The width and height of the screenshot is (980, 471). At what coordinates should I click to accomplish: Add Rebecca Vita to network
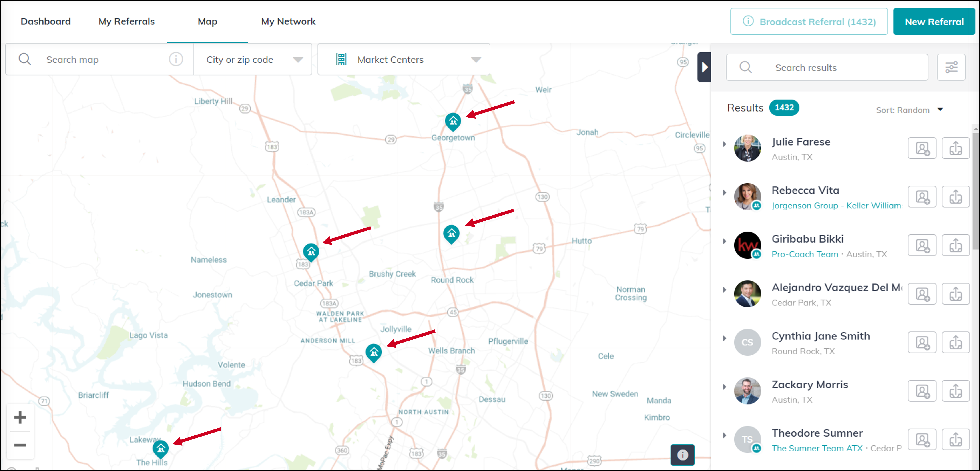click(922, 197)
